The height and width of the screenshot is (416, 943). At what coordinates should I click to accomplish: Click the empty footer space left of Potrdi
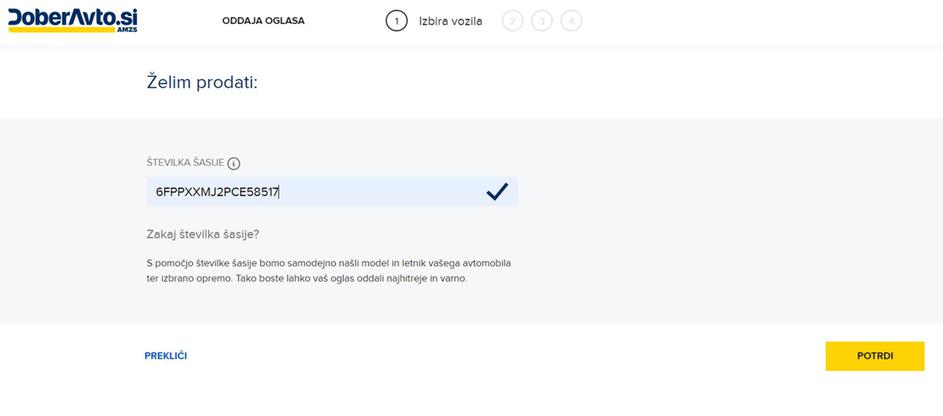pos(500,356)
